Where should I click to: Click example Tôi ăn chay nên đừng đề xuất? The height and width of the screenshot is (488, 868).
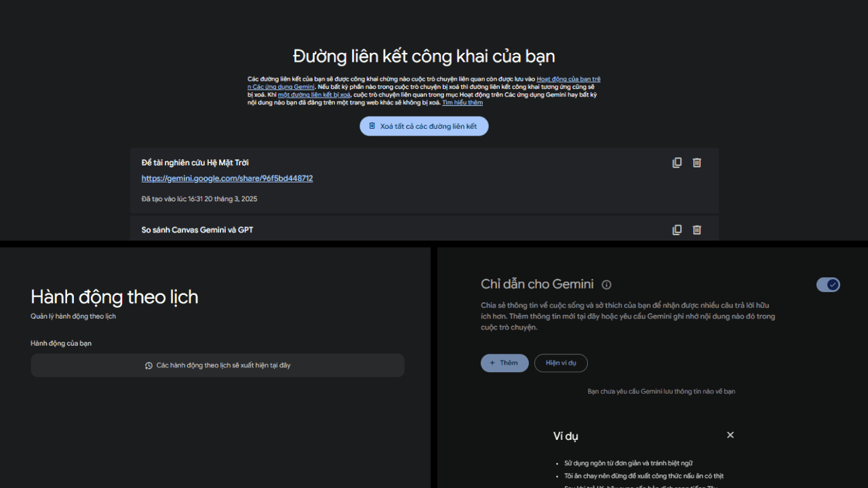(644, 476)
